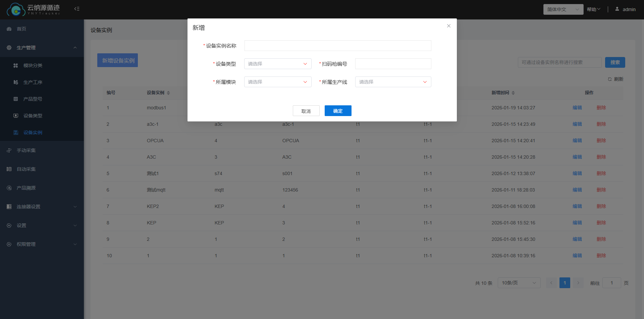Open the 简体中文 language selector
Screen dimensions: 644x319
[x=563, y=9]
